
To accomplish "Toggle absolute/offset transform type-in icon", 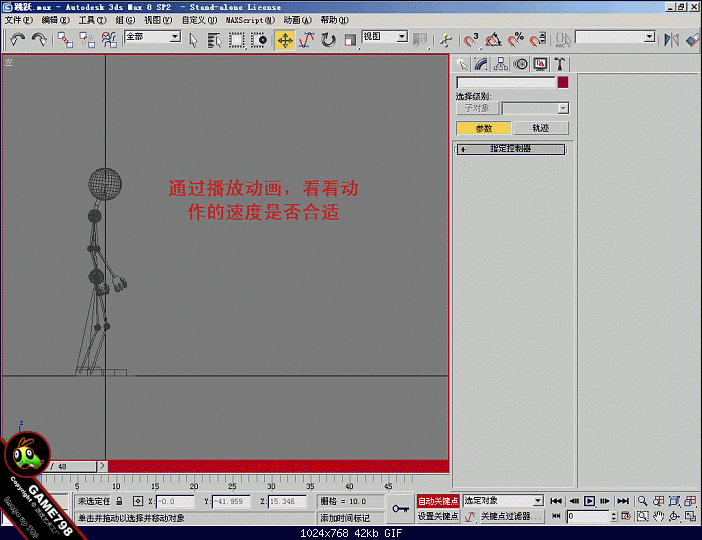I will (138, 501).
